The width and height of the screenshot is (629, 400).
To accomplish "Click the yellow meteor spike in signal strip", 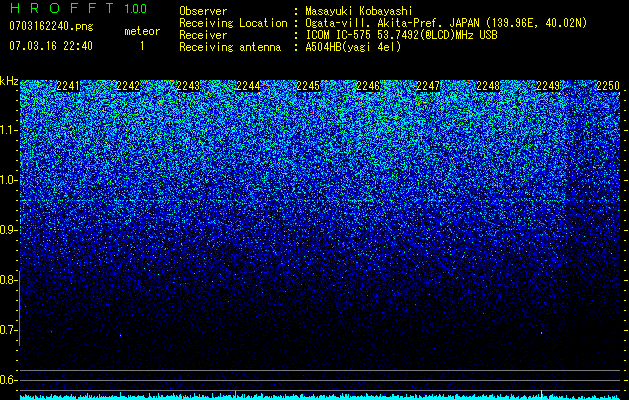I will (542, 395).
